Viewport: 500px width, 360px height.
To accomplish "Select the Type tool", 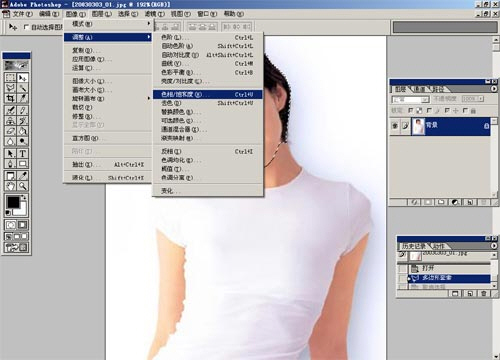I will coord(23,153).
